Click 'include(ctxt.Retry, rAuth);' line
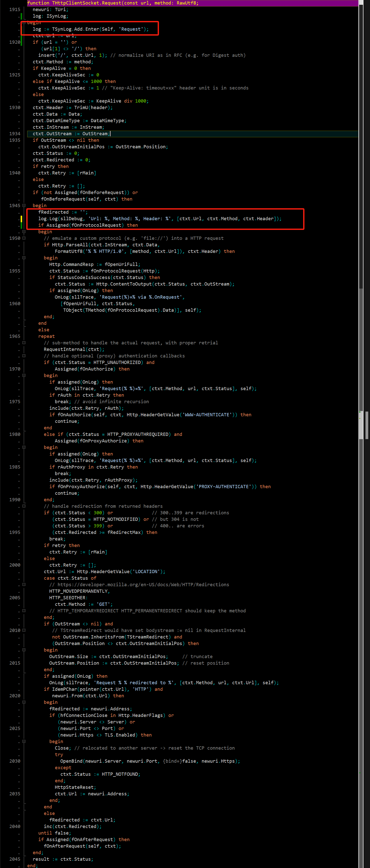 [x=87, y=408]
